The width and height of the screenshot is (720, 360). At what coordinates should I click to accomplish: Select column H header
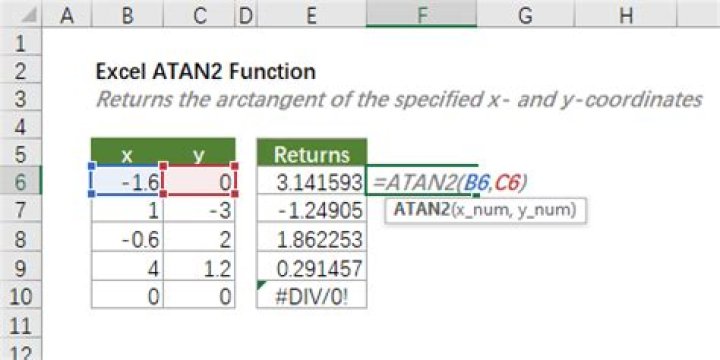625,16
